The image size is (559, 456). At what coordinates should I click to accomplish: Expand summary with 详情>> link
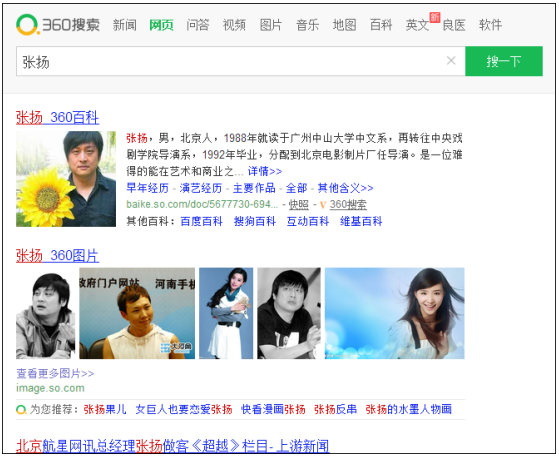point(265,171)
